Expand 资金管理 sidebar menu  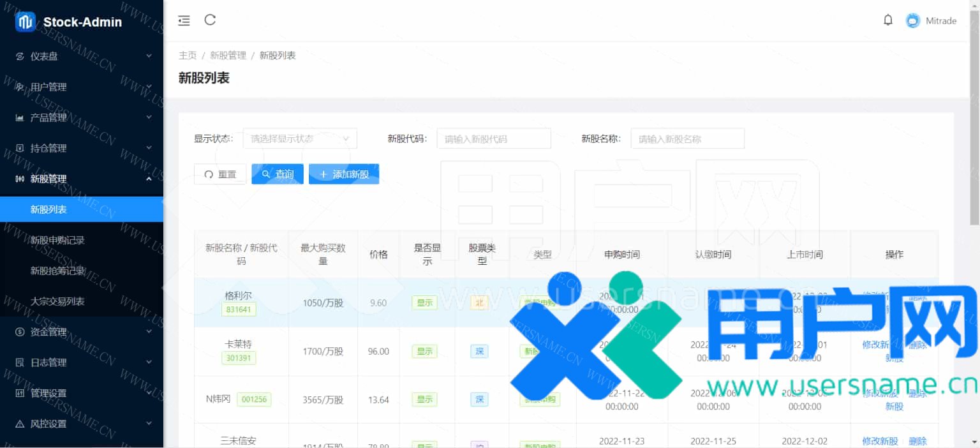coord(48,332)
